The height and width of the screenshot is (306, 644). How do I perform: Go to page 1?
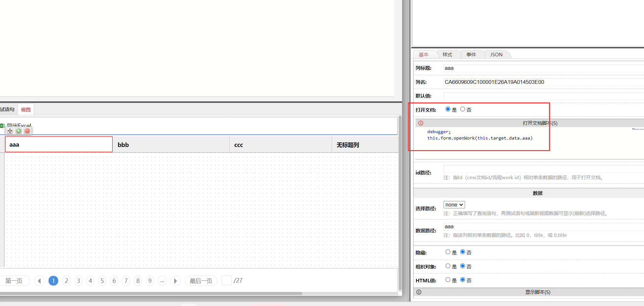click(x=53, y=281)
